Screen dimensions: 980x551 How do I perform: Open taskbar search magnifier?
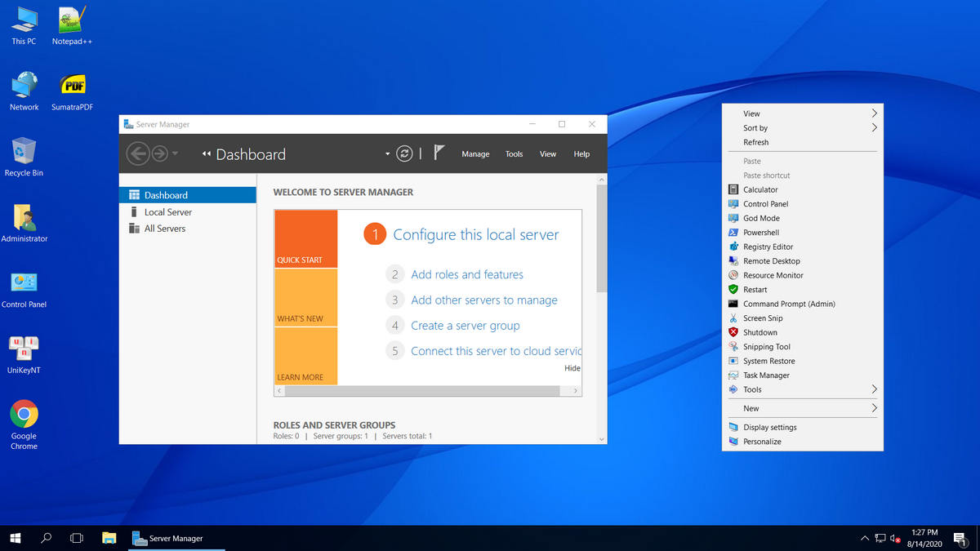tap(46, 538)
